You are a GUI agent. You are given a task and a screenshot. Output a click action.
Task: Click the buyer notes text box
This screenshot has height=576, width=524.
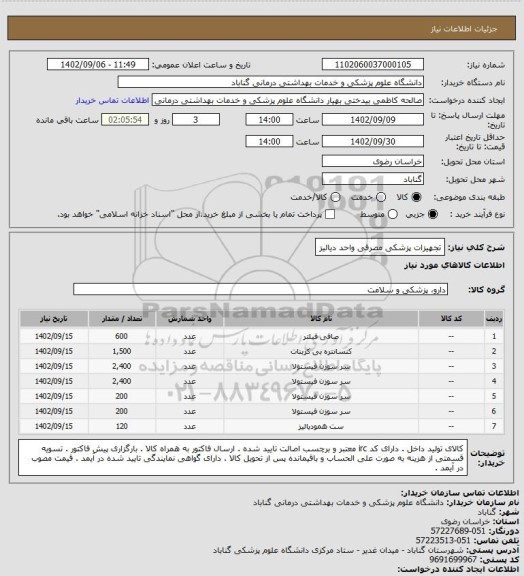click(x=243, y=458)
